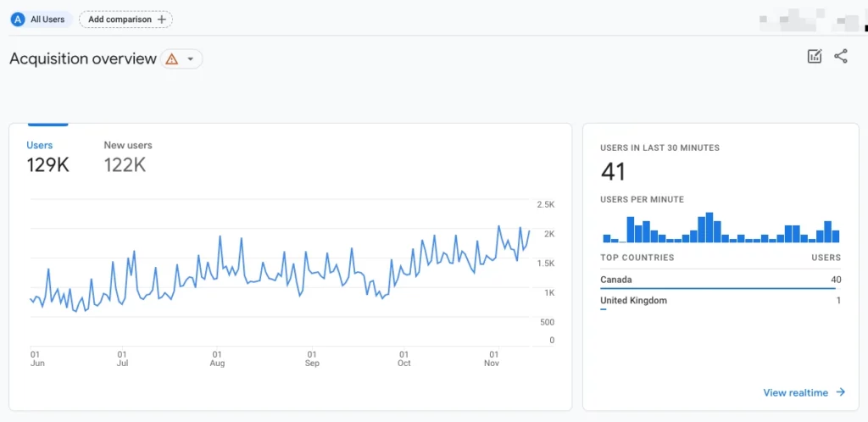Click View realtime link
The width and height of the screenshot is (868, 422).
[795, 392]
